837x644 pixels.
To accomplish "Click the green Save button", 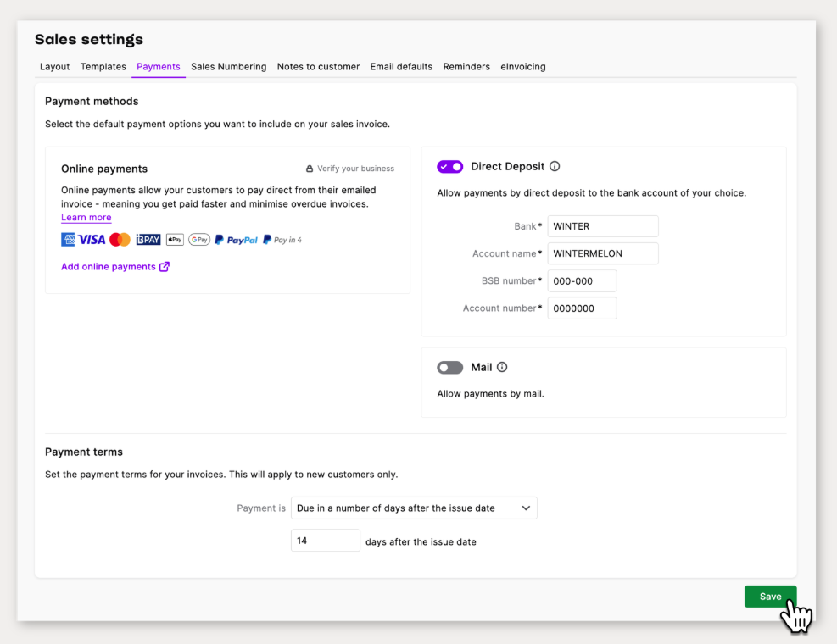I will [770, 597].
